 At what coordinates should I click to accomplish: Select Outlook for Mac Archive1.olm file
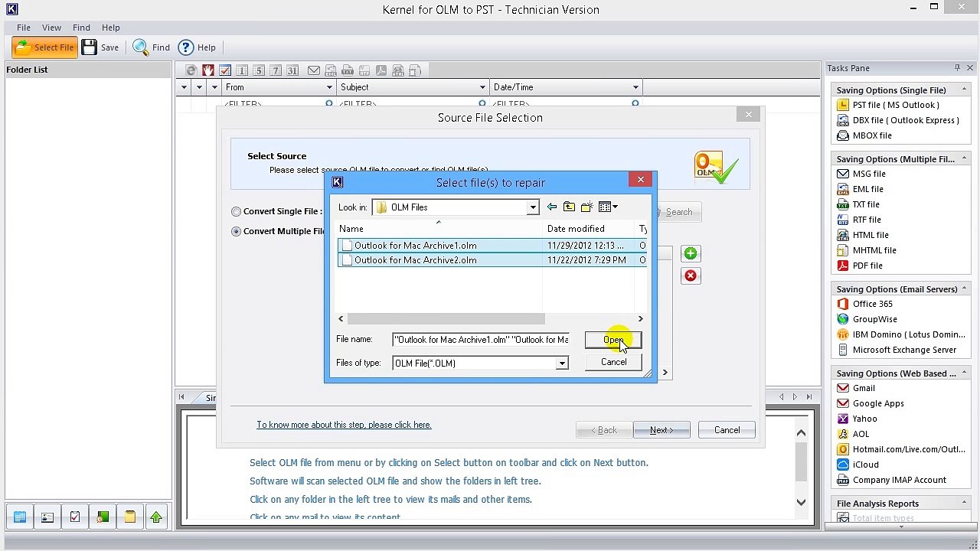(x=492, y=246)
